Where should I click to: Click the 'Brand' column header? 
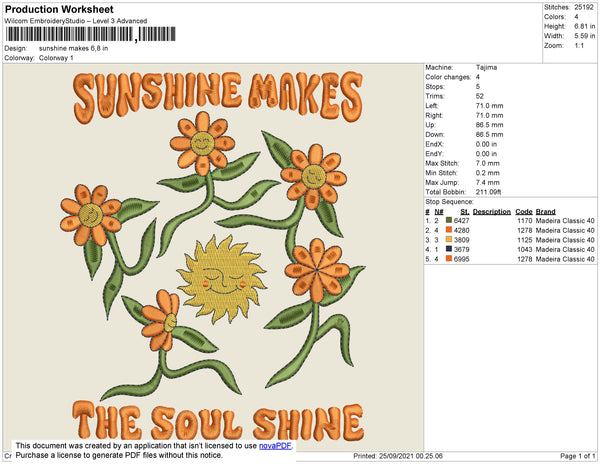[x=545, y=212]
